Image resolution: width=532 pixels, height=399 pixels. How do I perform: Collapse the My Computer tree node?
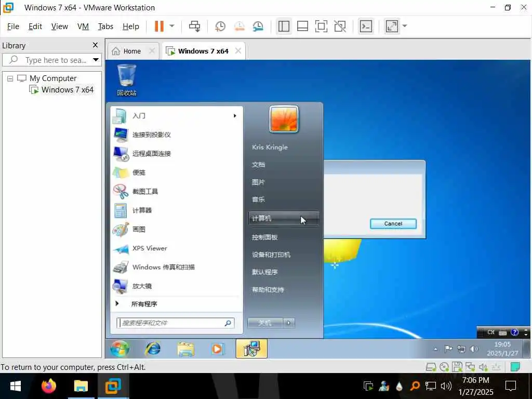tap(10, 79)
